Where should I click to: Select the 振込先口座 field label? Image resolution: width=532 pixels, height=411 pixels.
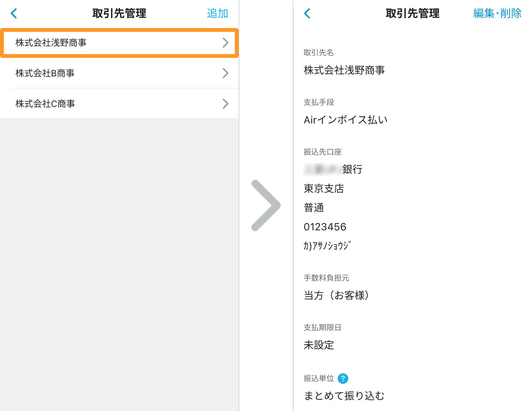(x=323, y=152)
